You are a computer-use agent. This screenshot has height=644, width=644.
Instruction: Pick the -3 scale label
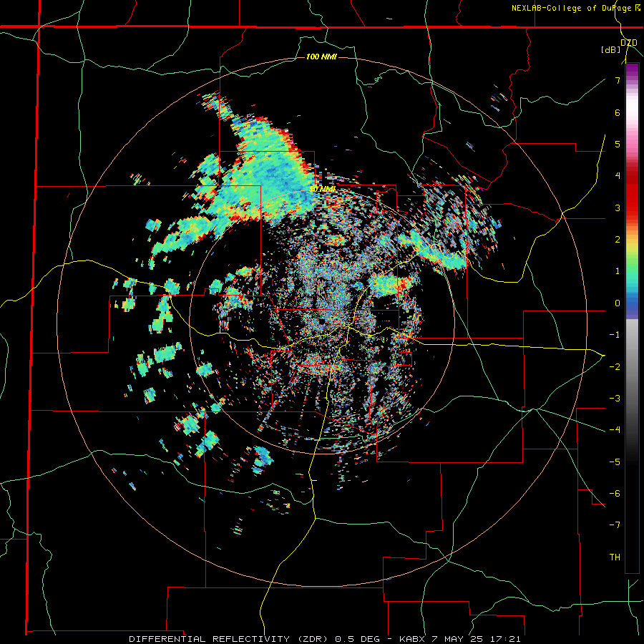[x=615, y=398]
